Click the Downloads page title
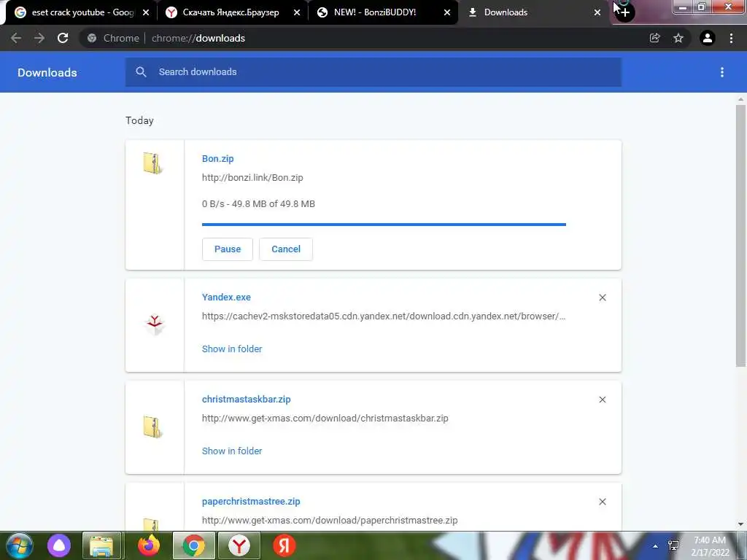This screenshot has height=560, width=747. pyautogui.click(x=47, y=72)
